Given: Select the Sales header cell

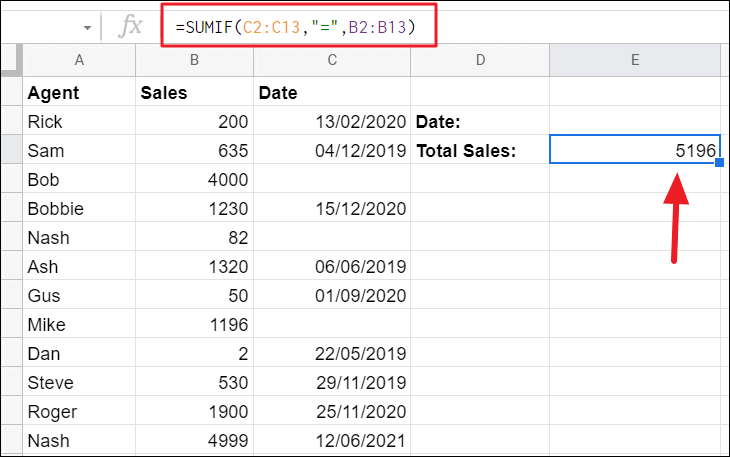Looking at the screenshot, I should pyautogui.click(x=193, y=93).
